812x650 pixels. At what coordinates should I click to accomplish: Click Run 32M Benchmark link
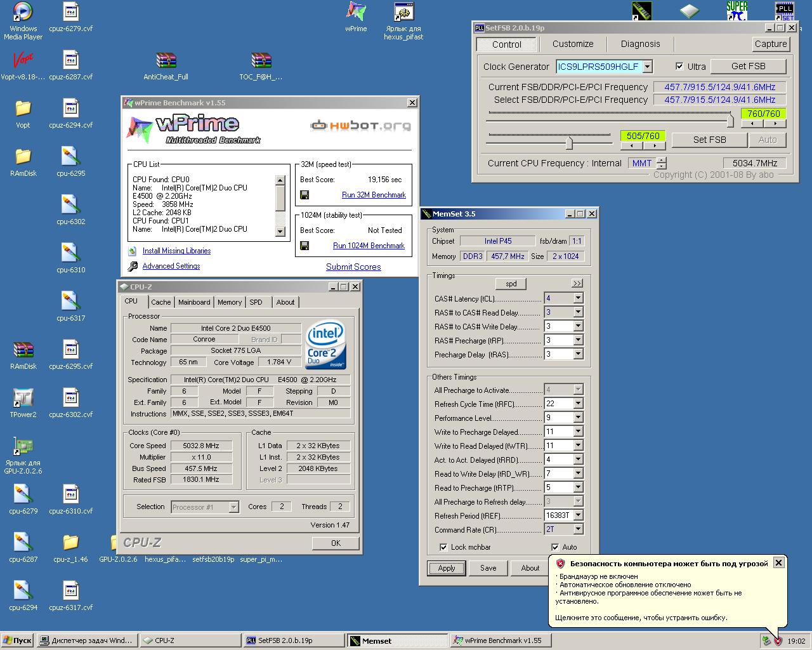pos(374,195)
